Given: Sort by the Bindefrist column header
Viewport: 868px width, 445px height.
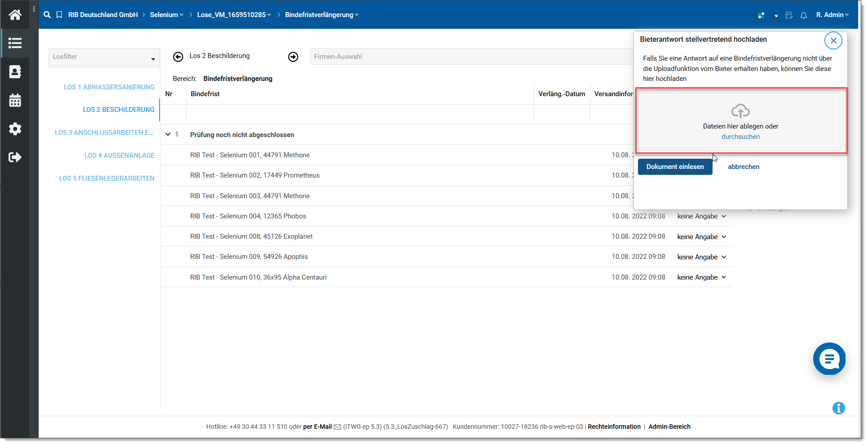Looking at the screenshot, I should pyautogui.click(x=205, y=94).
